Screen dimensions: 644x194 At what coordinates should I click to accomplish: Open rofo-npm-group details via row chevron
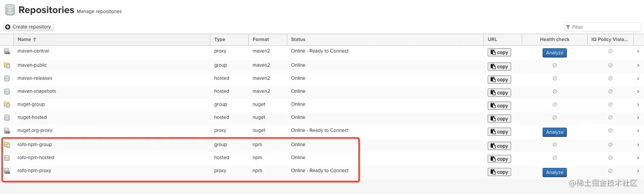click(x=638, y=145)
